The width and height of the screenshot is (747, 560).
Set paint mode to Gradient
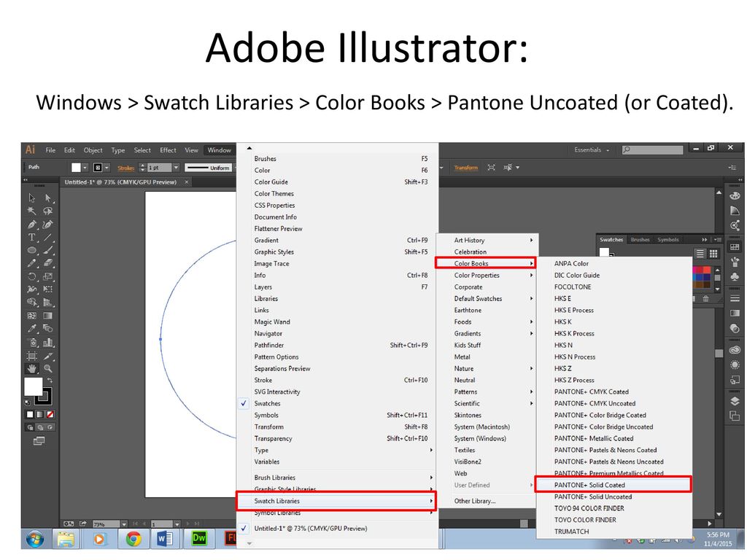click(x=40, y=414)
